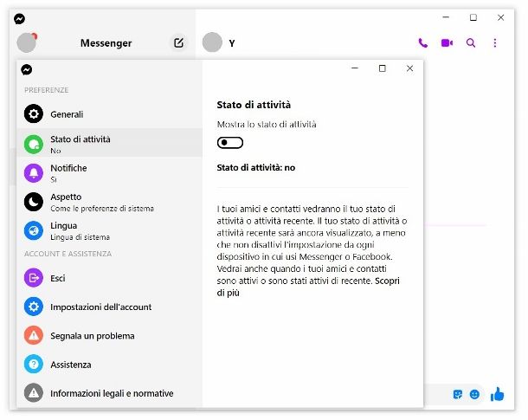Maximize the main Messenger window
Screen dimensions: 528x420
pyautogui.click(x=473, y=17)
